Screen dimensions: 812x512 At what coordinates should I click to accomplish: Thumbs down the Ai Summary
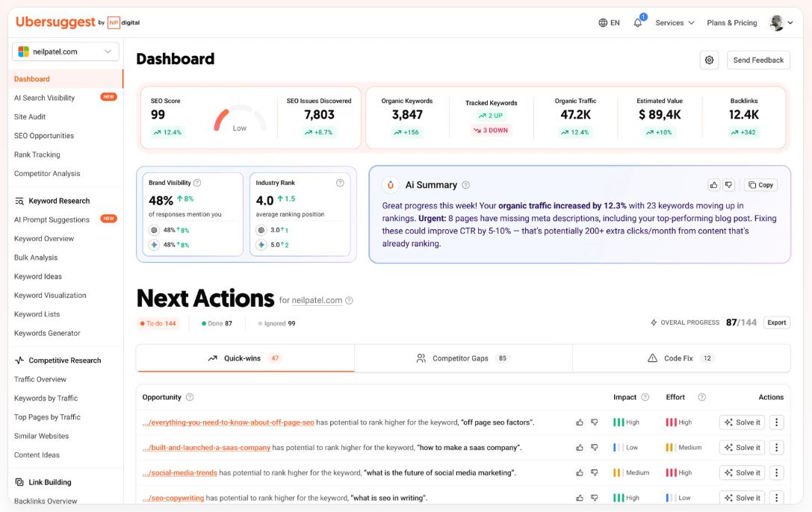(728, 184)
